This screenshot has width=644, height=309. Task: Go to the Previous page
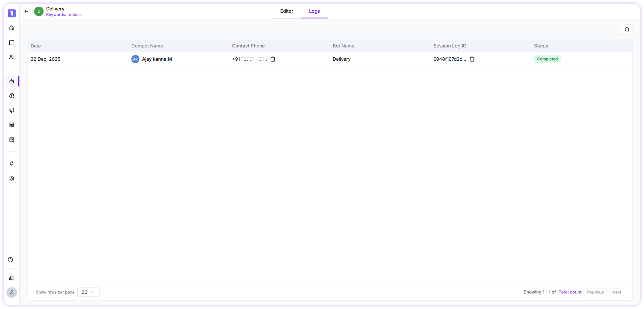click(x=595, y=292)
